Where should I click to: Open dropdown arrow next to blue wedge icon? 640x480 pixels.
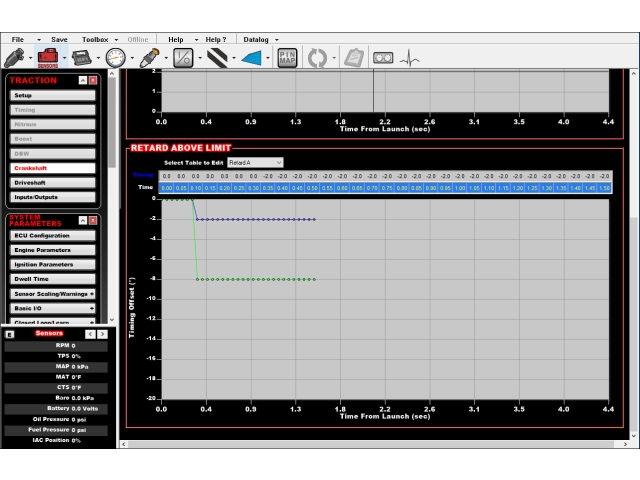point(268,58)
